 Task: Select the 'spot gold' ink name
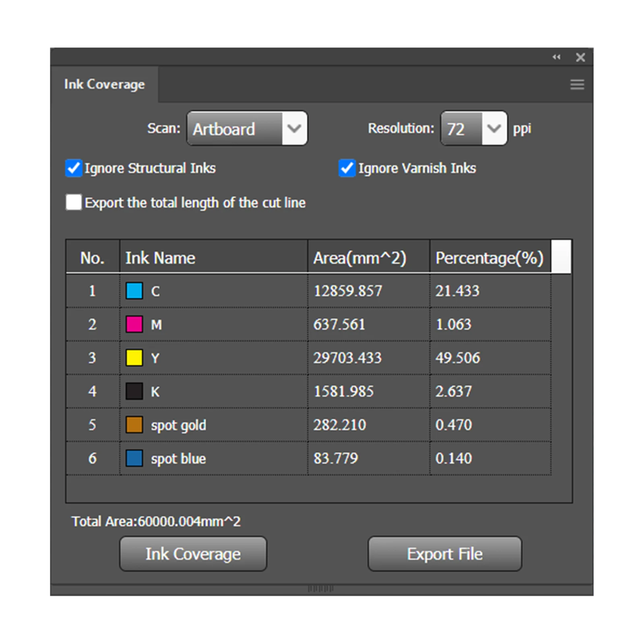(x=178, y=425)
